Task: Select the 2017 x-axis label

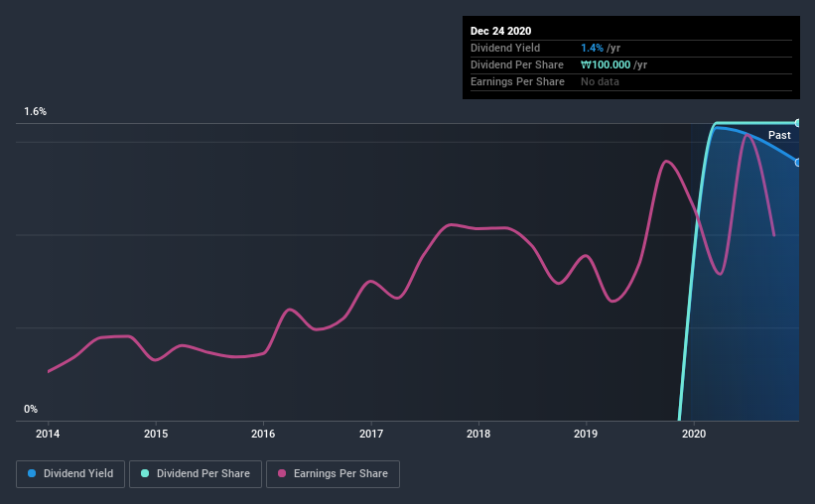Action: [371, 434]
